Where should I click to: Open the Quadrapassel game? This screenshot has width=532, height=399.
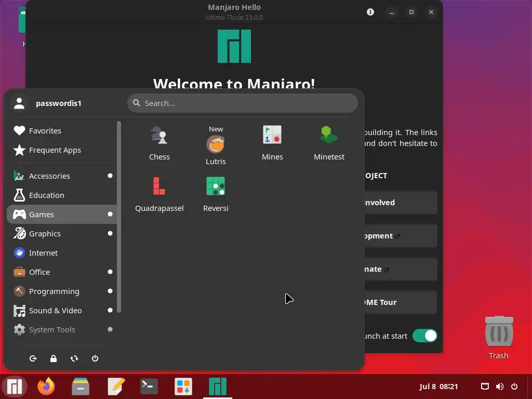point(159,194)
